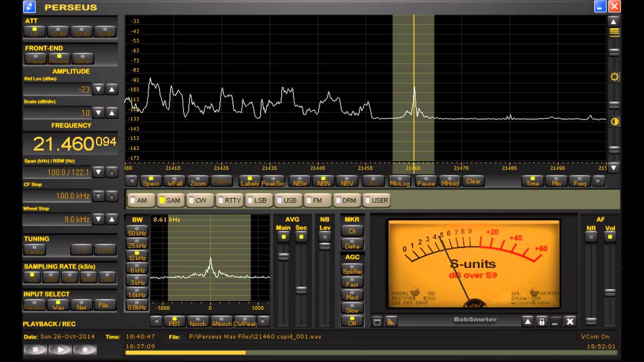Minimize the BobSmeter panel
The width and height of the screenshot is (644, 362).
(x=555, y=321)
